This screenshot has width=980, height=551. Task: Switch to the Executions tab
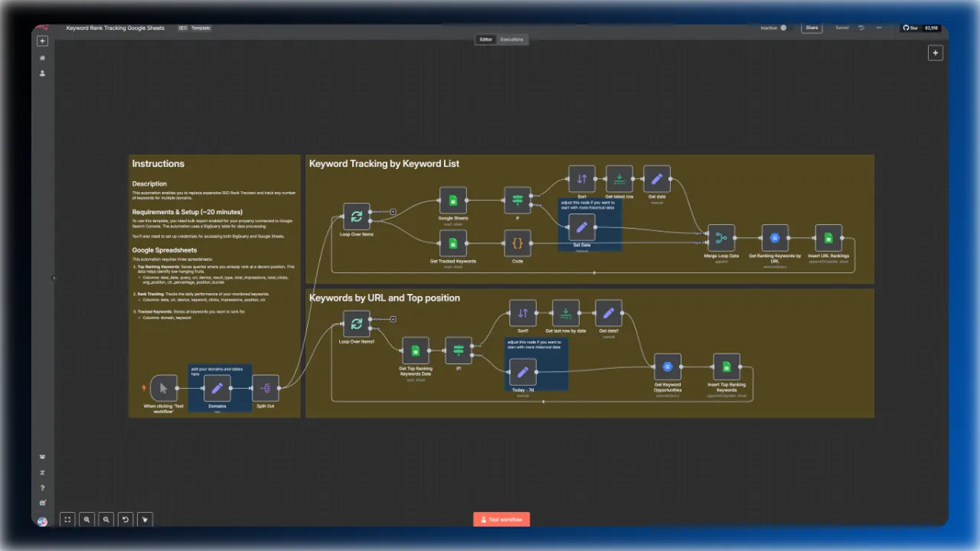point(511,39)
